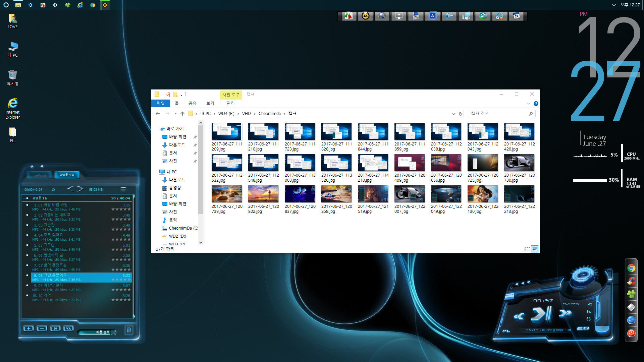Collapse the 김범룡 1집 playlist group
Viewport: 644px width, 362px height.
25,198
